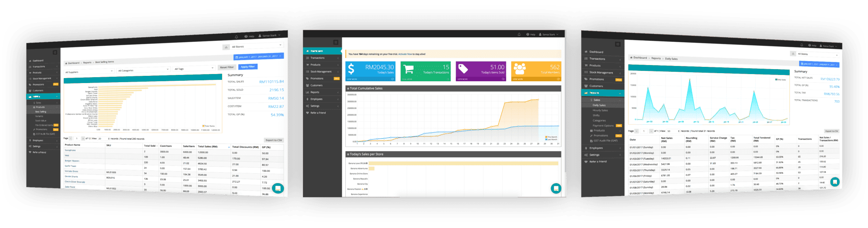Open the All Suppliers dropdown filter
This screenshot has height=228, width=868.
pyautogui.click(x=89, y=71)
